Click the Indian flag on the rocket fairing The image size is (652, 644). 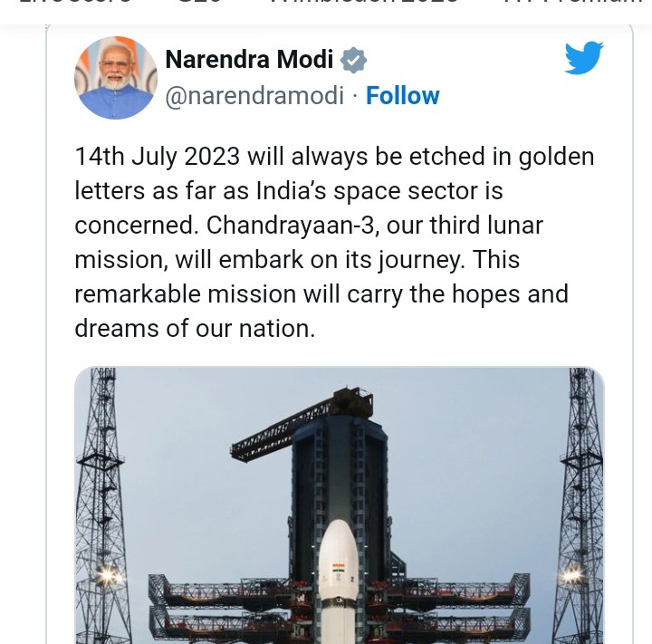tap(338, 567)
